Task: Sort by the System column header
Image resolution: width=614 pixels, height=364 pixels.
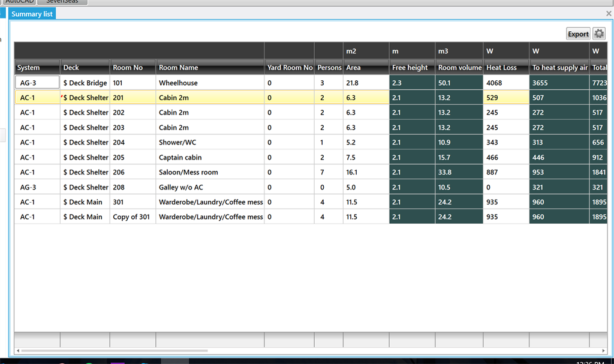Action: (37, 67)
